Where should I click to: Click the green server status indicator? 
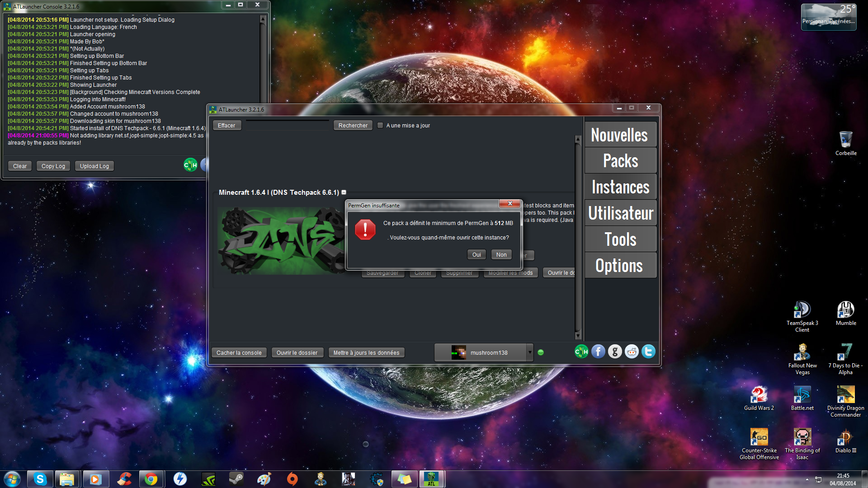coord(541,352)
